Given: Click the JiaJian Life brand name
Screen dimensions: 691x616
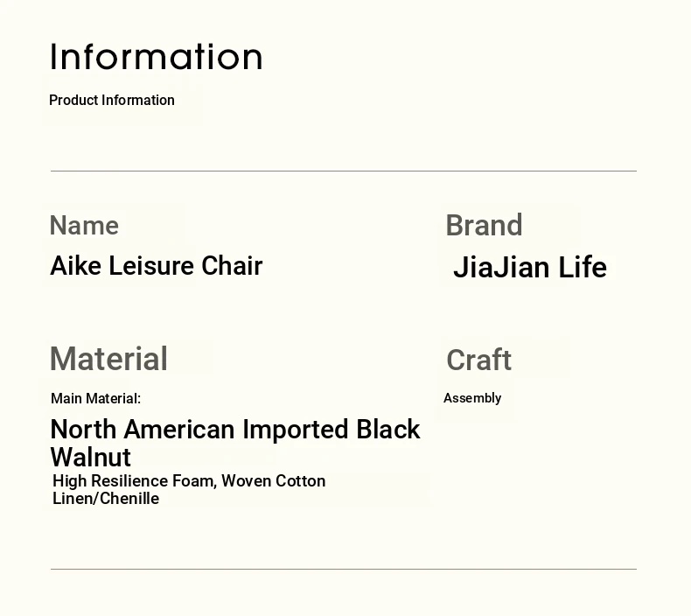Looking at the screenshot, I should click(530, 267).
